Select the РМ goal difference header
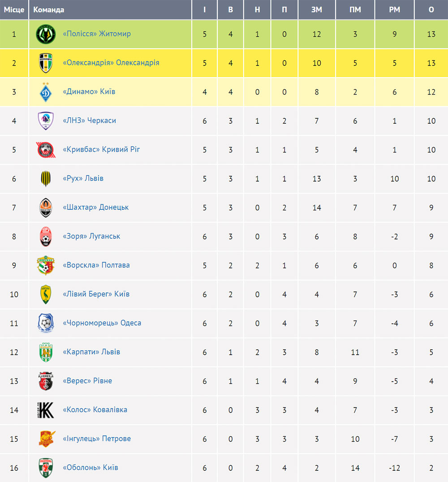The width and height of the screenshot is (448, 482). click(395, 10)
